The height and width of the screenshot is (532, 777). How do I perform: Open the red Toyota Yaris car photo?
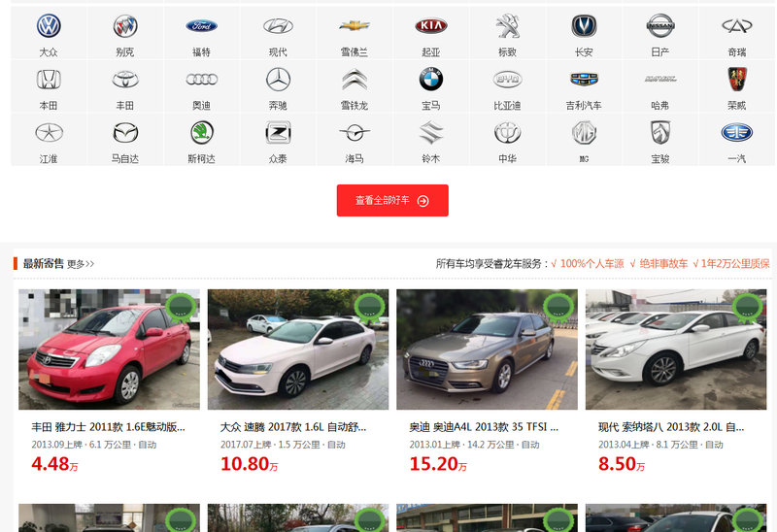point(109,349)
